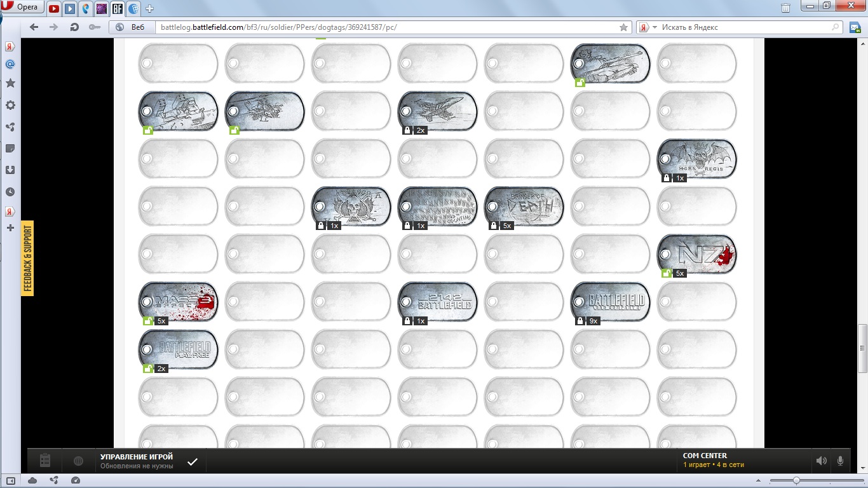The height and width of the screenshot is (488, 868).
Task: Toggle the Opera panel sidebar button
Action: click(x=11, y=480)
